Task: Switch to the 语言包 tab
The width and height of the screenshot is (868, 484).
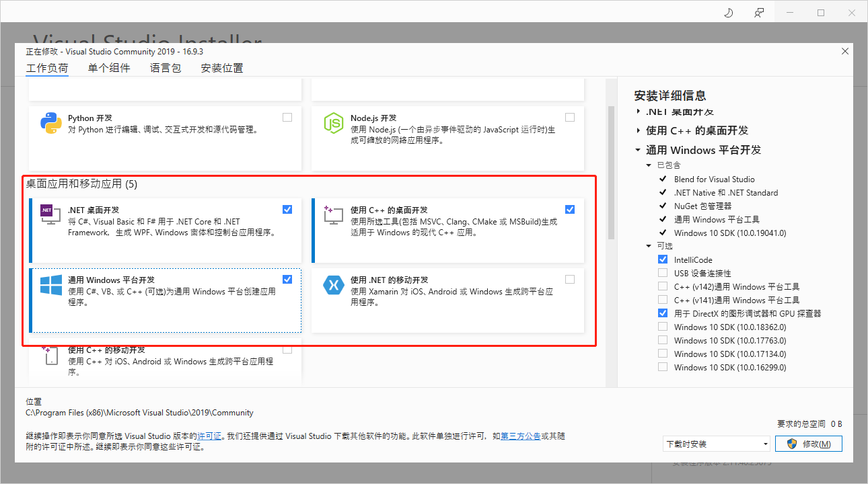Action: pyautogui.click(x=166, y=68)
